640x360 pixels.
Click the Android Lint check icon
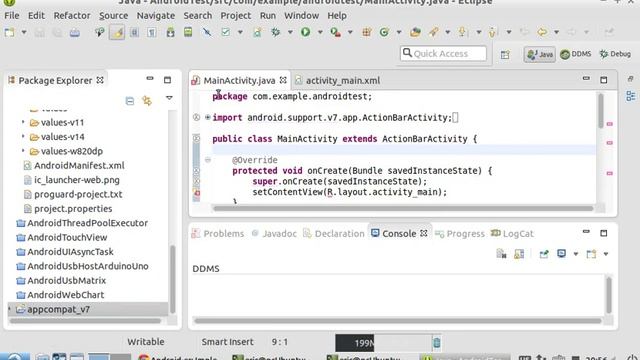click(x=225, y=32)
